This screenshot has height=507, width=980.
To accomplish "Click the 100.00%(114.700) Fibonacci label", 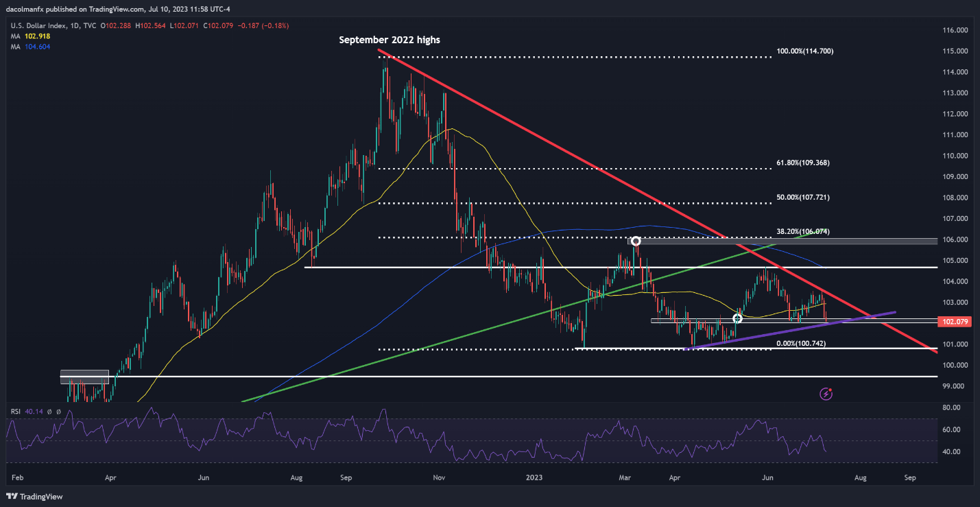I will click(x=805, y=51).
